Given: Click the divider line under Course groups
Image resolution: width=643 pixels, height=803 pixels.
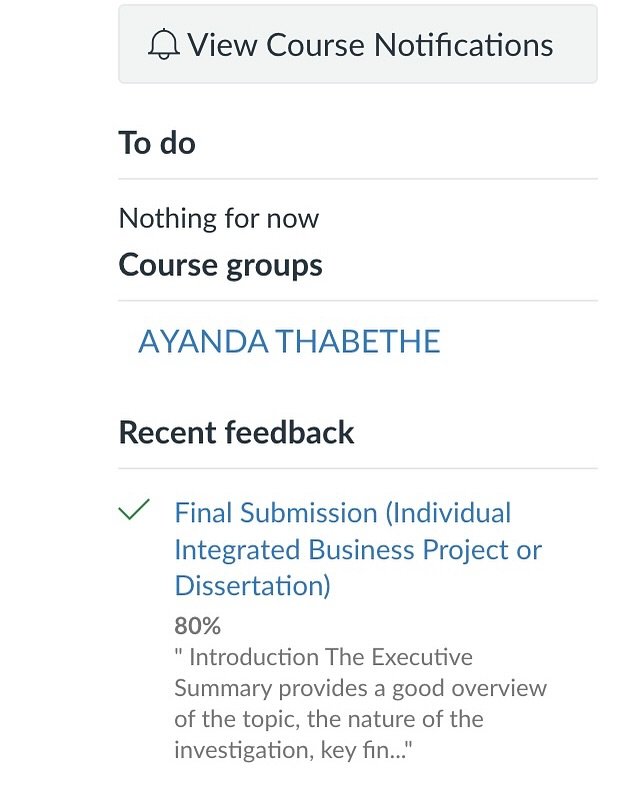Looking at the screenshot, I should (357, 300).
